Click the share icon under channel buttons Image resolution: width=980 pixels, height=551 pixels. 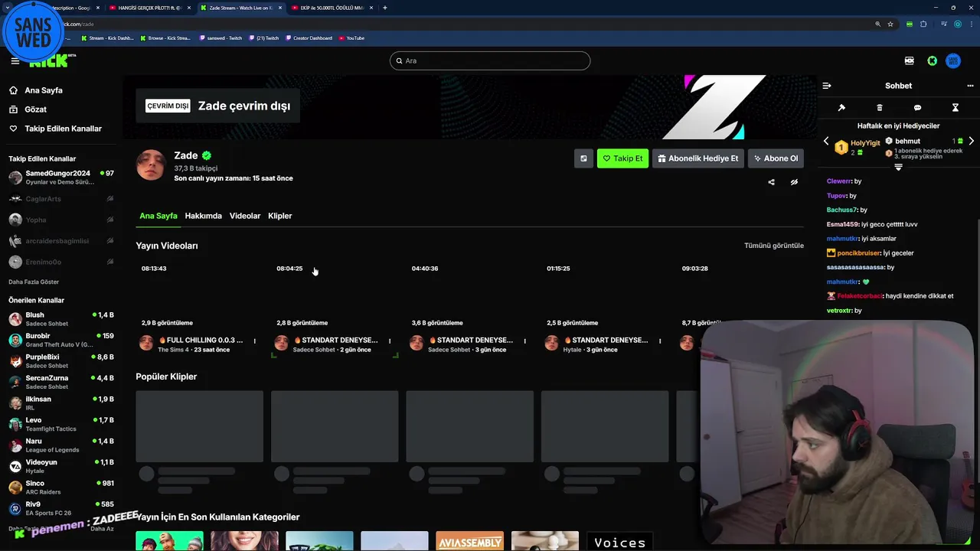[771, 182]
